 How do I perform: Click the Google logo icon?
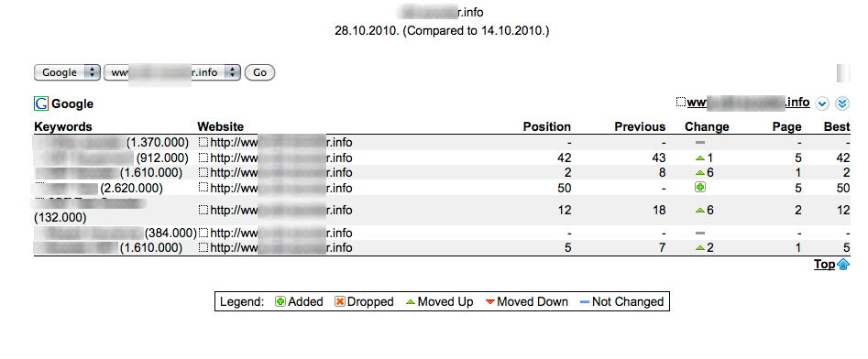tap(41, 103)
